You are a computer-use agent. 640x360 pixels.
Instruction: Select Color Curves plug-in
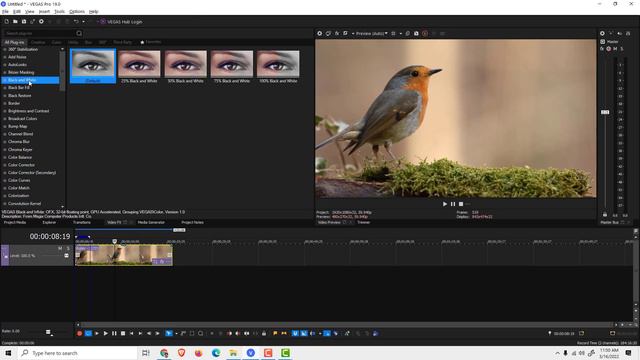click(19, 180)
